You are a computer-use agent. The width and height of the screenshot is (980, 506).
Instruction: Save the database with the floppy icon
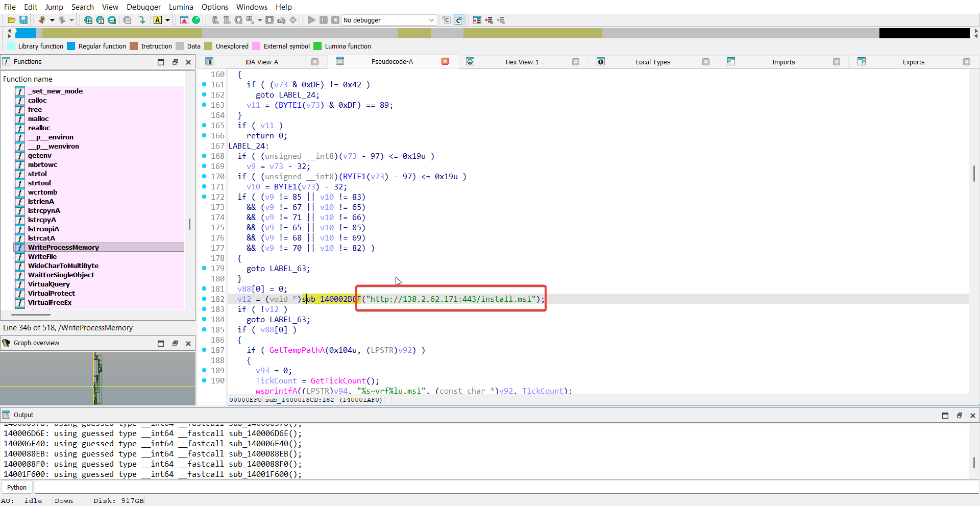click(x=23, y=20)
